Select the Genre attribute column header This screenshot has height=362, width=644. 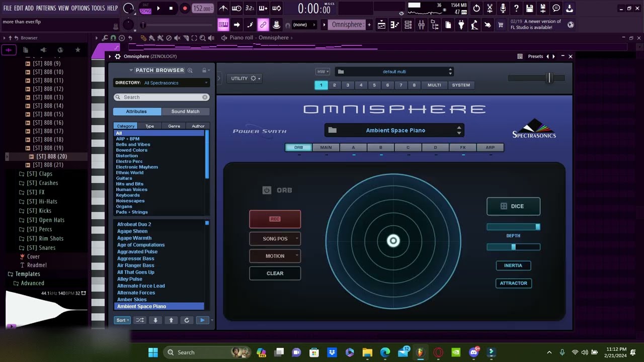coord(174,126)
